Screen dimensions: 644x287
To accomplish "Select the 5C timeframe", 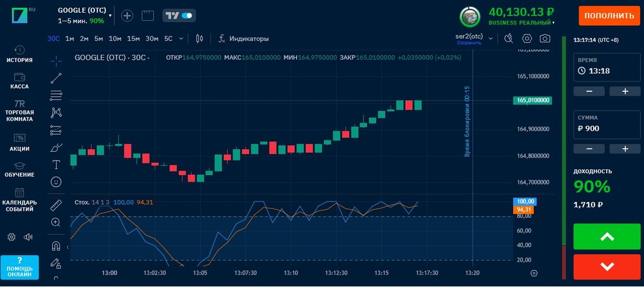I will (169, 38).
